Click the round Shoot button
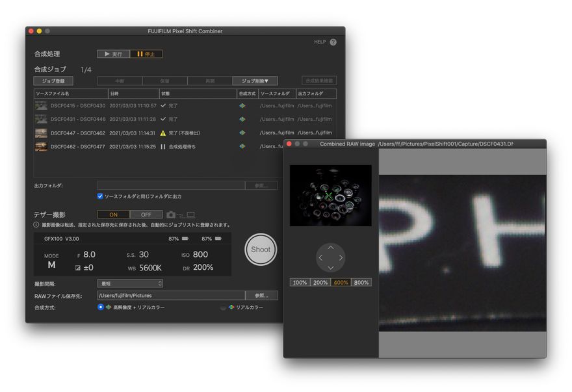The width and height of the screenshot is (572, 392). pos(261,250)
